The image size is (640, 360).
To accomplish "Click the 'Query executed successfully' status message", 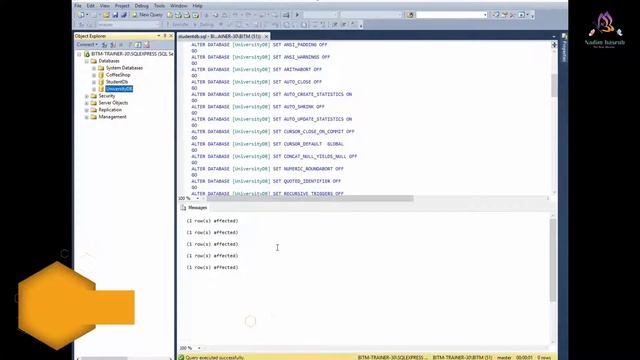I will [215, 357].
